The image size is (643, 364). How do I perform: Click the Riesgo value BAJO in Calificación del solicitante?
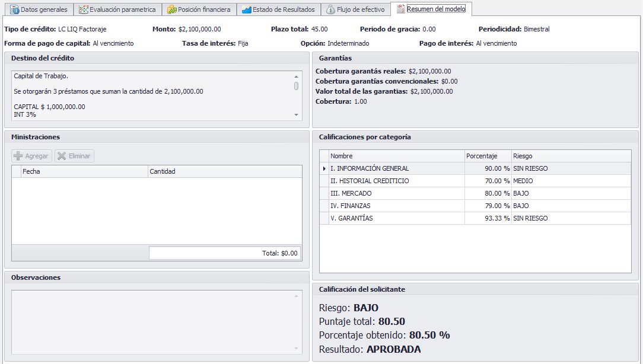pos(366,308)
